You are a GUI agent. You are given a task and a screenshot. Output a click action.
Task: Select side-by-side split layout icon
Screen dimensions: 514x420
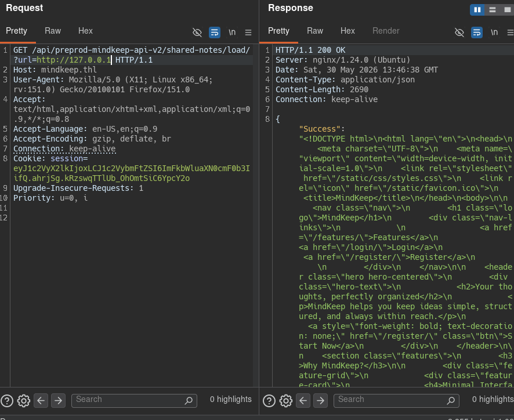point(477,10)
